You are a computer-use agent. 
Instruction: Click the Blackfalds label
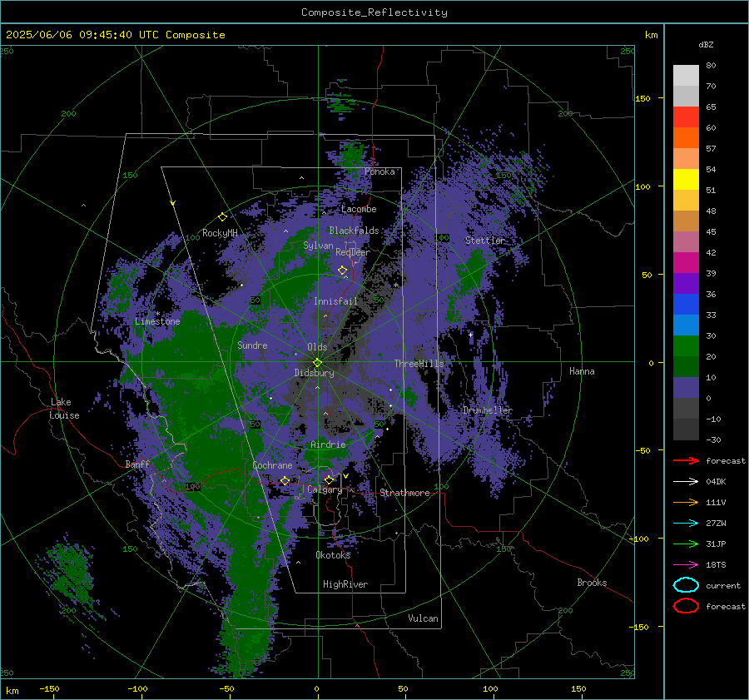tap(354, 231)
